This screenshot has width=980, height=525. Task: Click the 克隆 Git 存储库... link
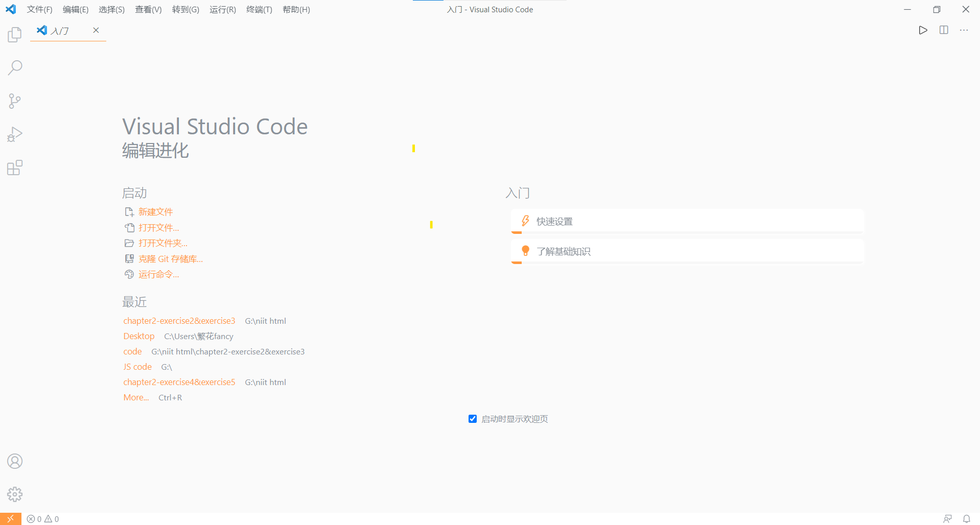pyautogui.click(x=171, y=259)
